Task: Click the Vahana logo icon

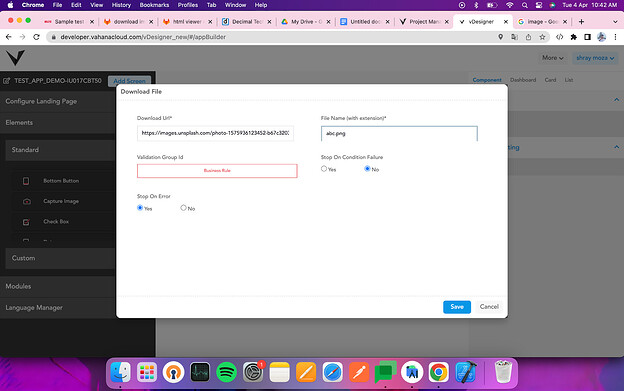Action: pyautogui.click(x=16, y=58)
